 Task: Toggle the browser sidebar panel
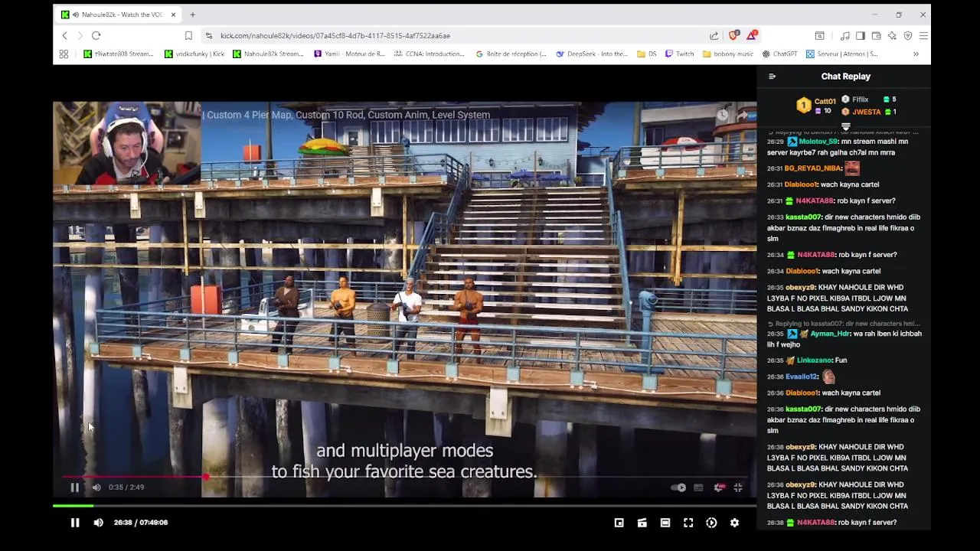pyautogui.click(x=861, y=36)
